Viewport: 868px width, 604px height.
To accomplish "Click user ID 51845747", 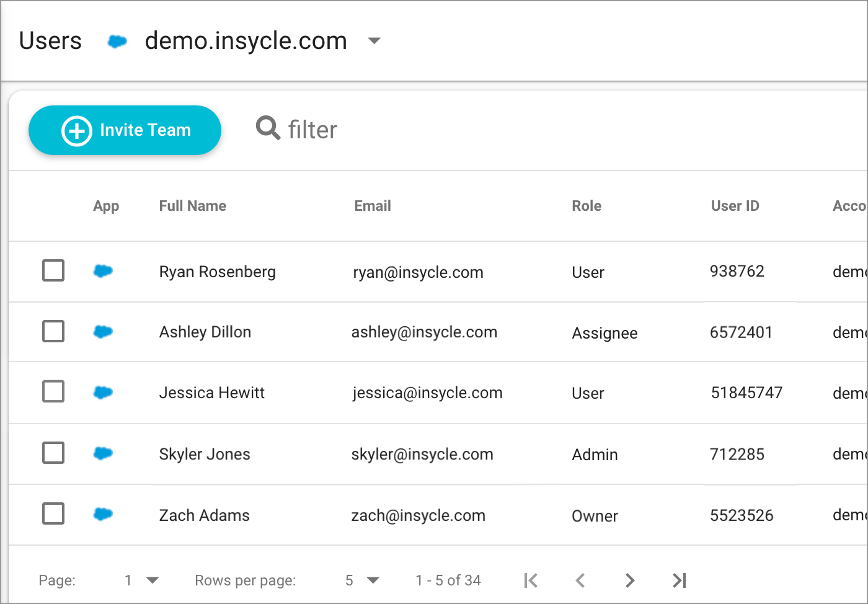I will point(746,393).
